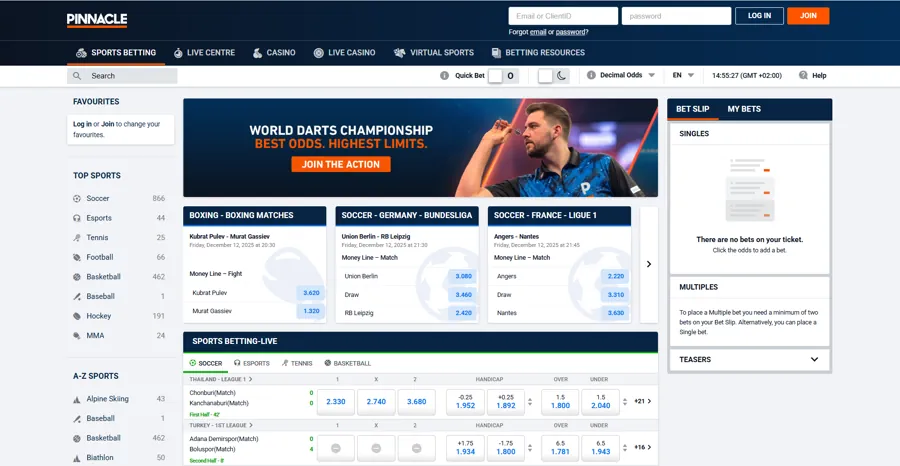Open MMA in Top Sports

[95, 336]
